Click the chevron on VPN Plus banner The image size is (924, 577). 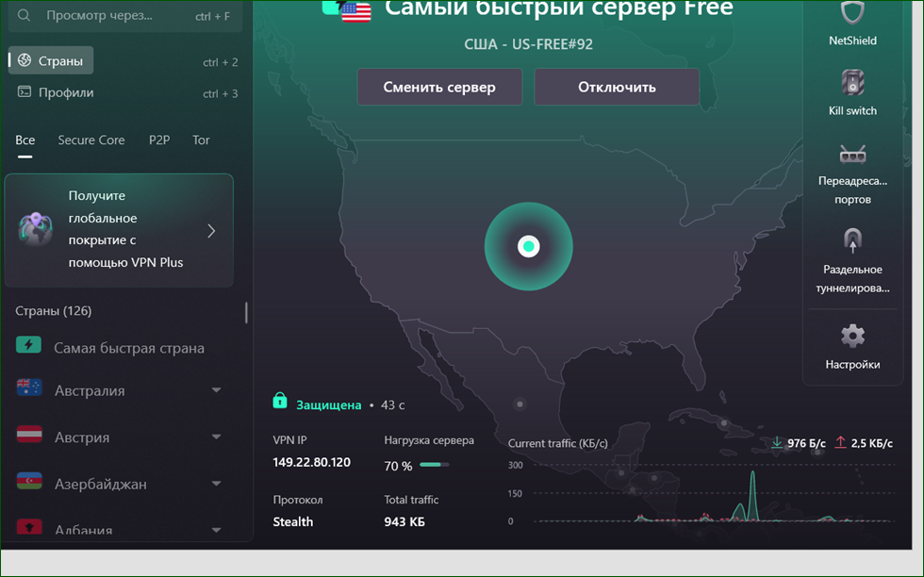point(211,231)
